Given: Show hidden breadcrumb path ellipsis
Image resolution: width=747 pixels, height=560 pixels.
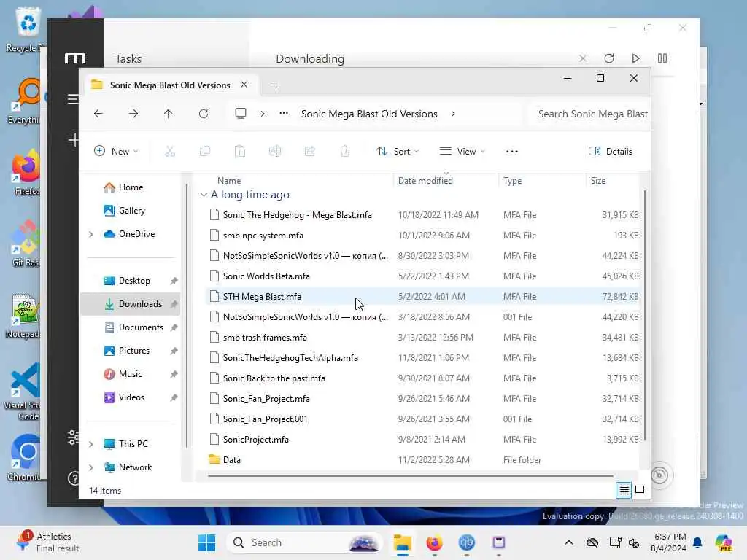Looking at the screenshot, I should click(x=284, y=114).
